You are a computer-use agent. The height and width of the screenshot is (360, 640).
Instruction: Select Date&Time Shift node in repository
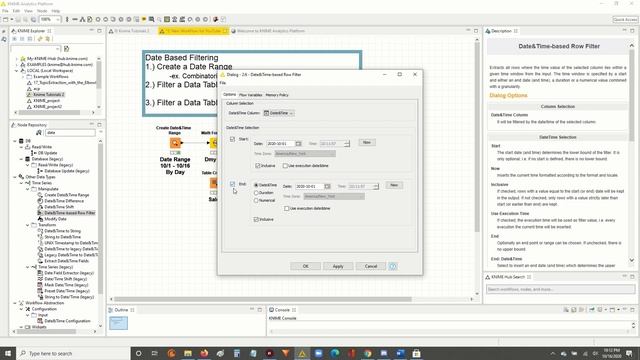tap(59, 207)
